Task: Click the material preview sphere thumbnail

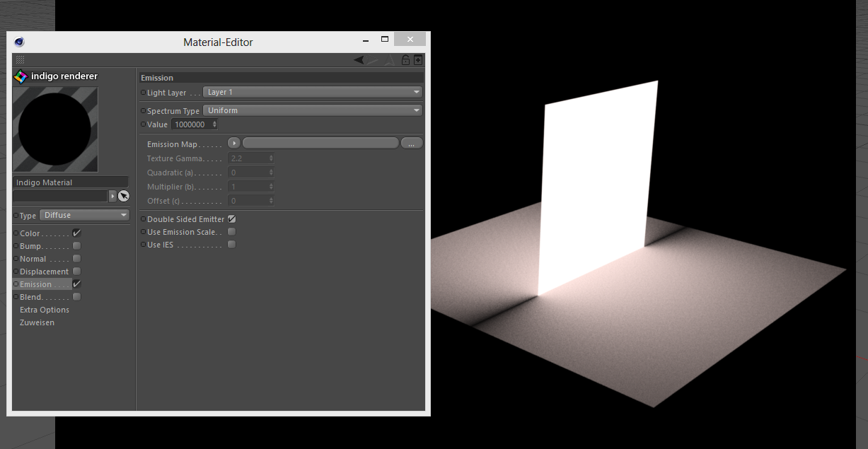Action: pyautogui.click(x=55, y=129)
